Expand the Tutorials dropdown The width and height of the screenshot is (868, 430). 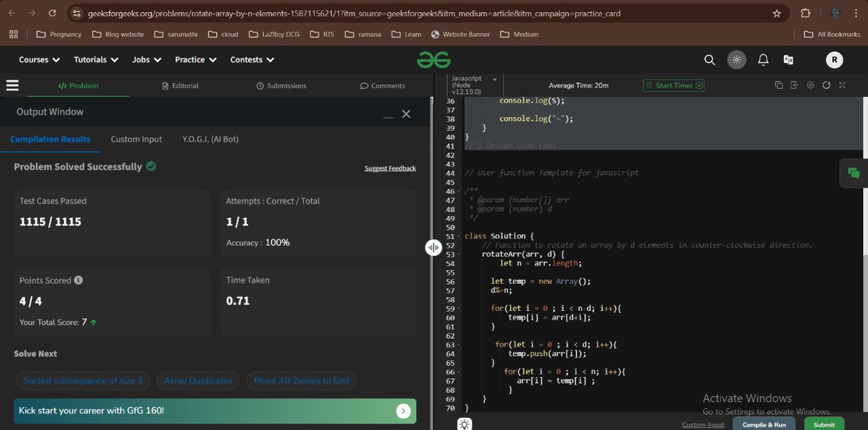click(95, 60)
